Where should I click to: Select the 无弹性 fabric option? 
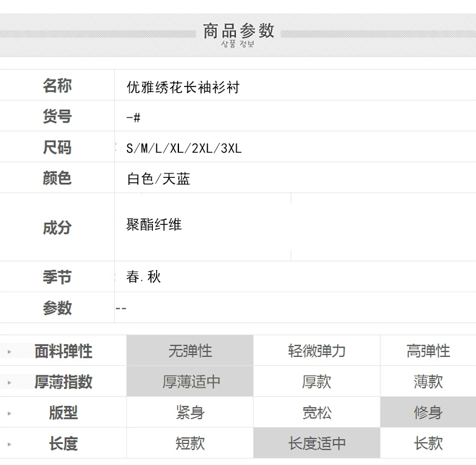(190, 351)
